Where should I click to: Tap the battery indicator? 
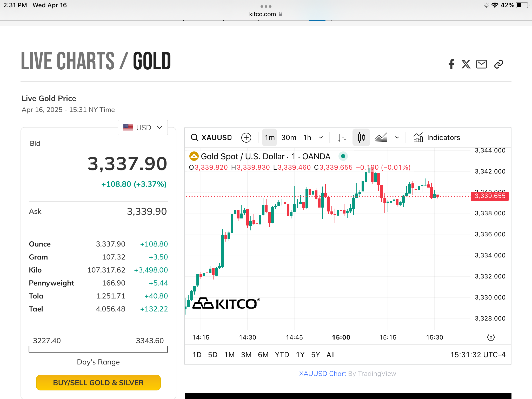[522, 5]
